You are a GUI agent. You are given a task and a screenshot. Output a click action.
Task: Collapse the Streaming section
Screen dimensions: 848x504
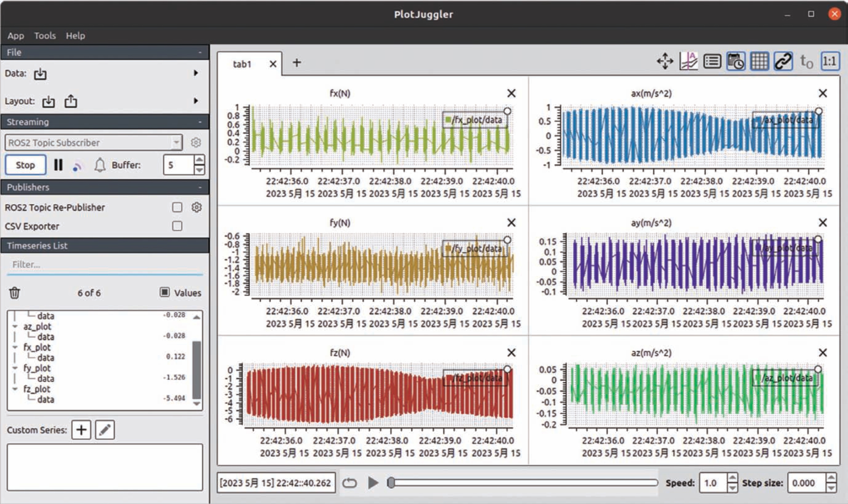[200, 122]
